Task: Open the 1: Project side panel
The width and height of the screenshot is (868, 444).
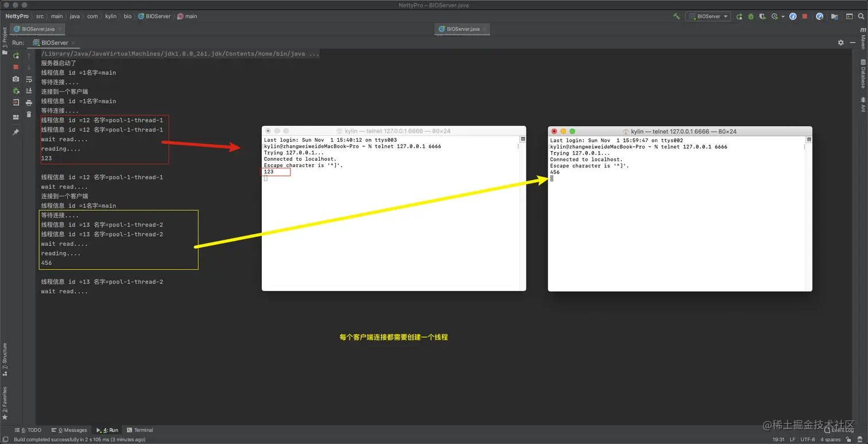Action: click(x=5, y=40)
